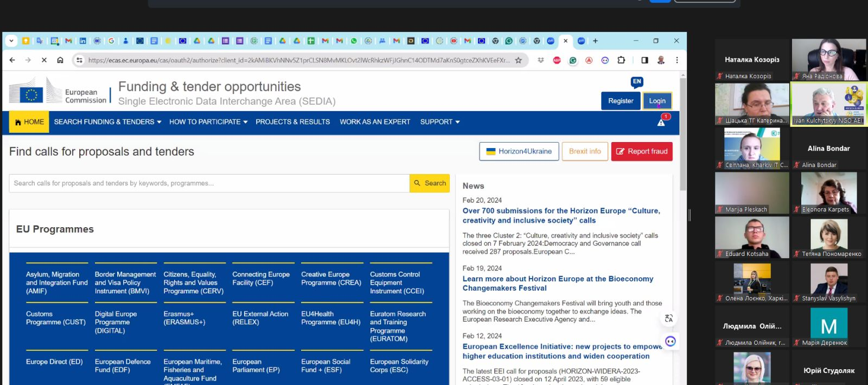This screenshot has height=385, width=868.
Task: Stop page loading with the X icon
Action: click(44, 60)
